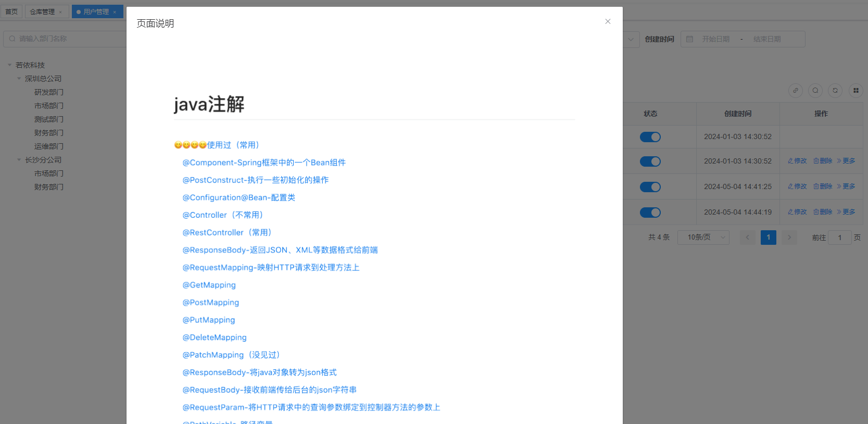Close the 页面说明 dialog

tap(608, 21)
